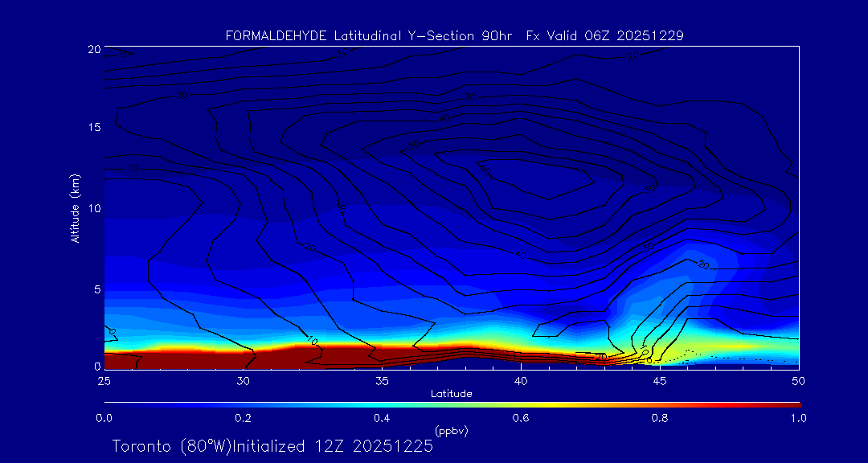The image size is (868, 463).
Task: Click the latitude tick label 45
Action: point(660,381)
